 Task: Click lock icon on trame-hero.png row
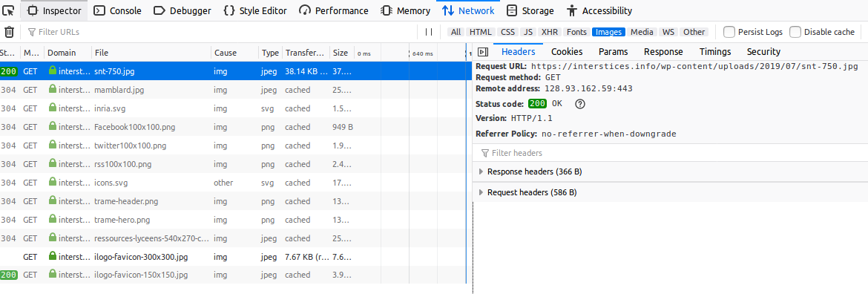53,220
